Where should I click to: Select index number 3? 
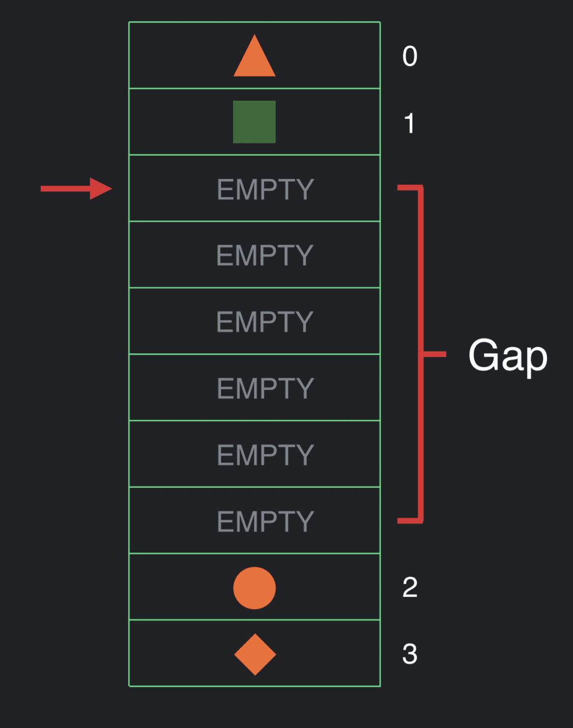(x=410, y=654)
